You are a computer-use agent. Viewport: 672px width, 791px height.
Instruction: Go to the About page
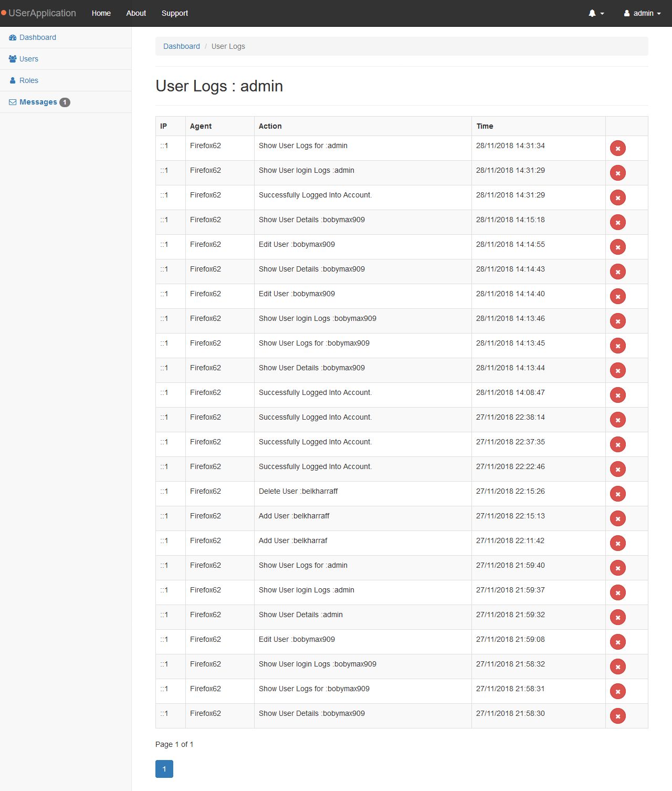click(136, 13)
